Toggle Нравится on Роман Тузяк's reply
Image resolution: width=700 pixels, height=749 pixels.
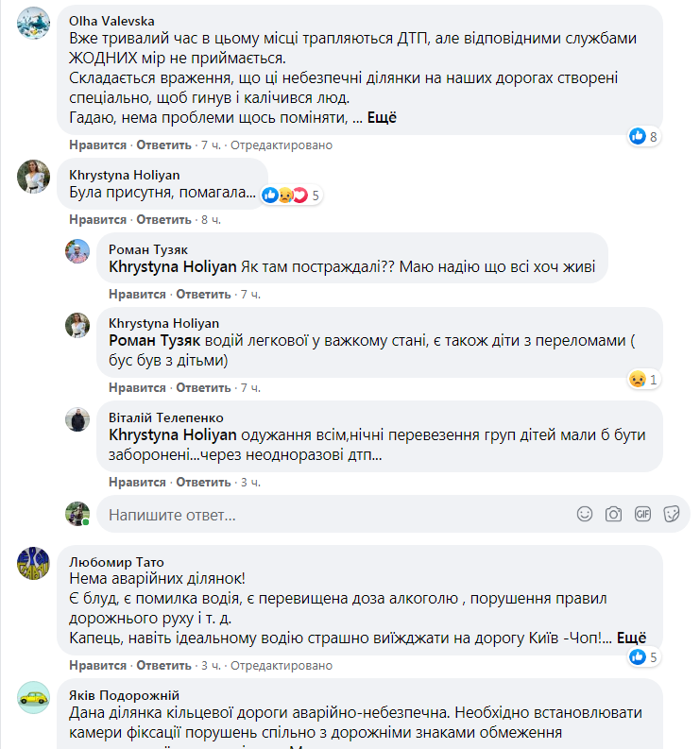click(137, 294)
